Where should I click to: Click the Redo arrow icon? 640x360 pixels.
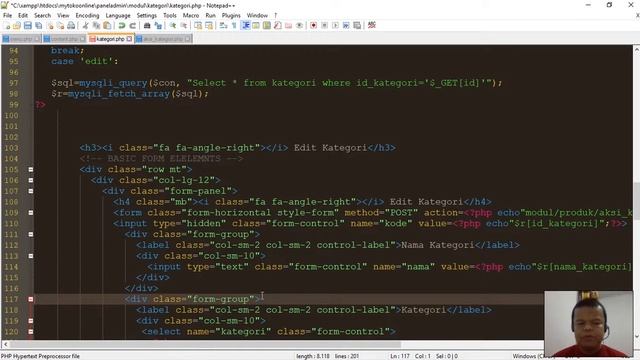tap(133, 25)
